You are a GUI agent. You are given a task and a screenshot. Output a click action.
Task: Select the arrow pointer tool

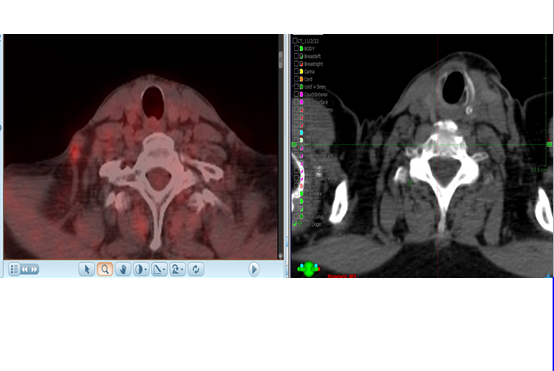click(87, 269)
